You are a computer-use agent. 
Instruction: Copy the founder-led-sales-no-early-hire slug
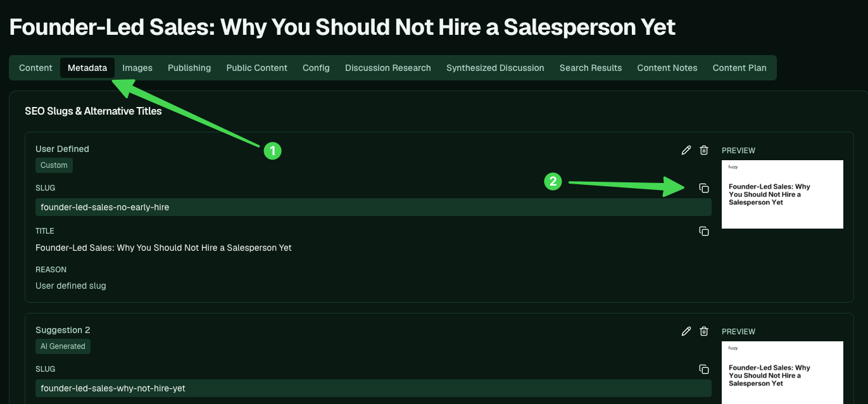pos(704,188)
